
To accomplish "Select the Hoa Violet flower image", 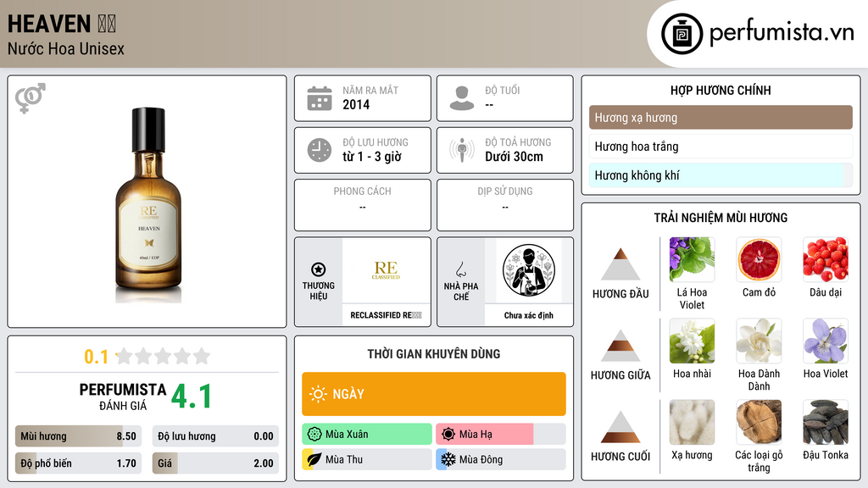I will click(826, 341).
